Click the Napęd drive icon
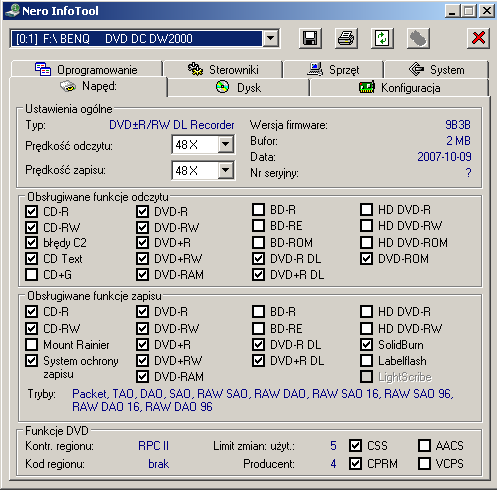497x490 pixels. [x=68, y=86]
